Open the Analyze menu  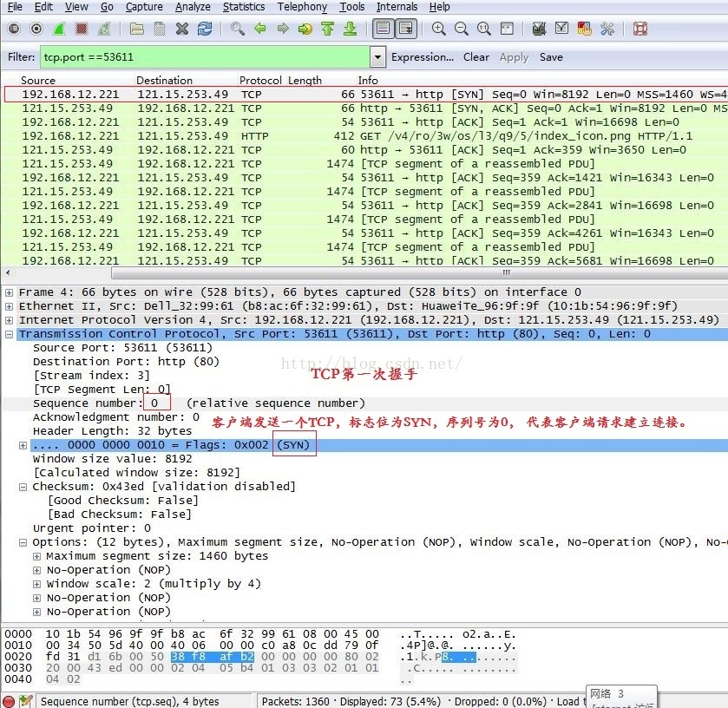(x=193, y=6)
